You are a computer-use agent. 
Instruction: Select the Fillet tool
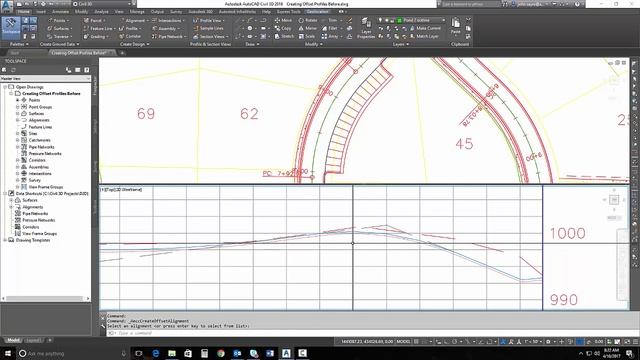[330, 29]
